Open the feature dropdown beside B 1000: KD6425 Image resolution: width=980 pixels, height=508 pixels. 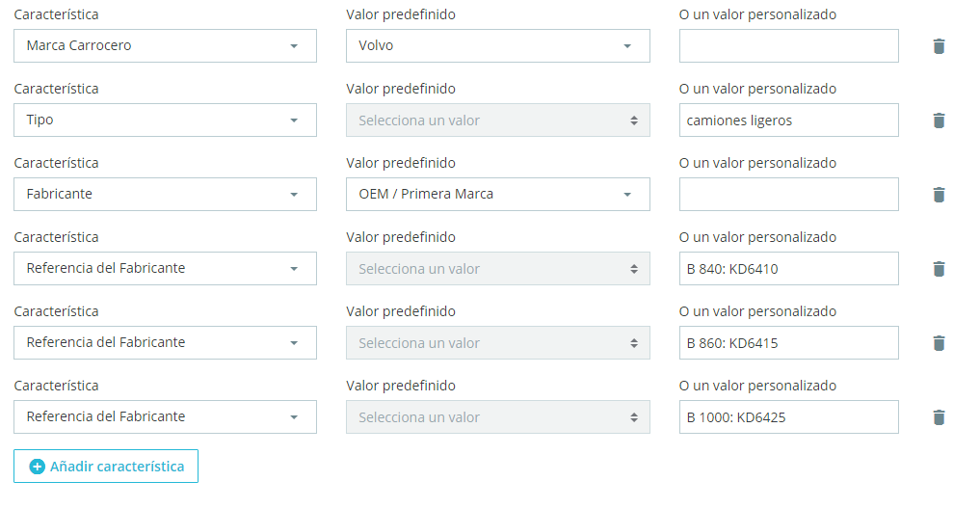[x=165, y=417]
